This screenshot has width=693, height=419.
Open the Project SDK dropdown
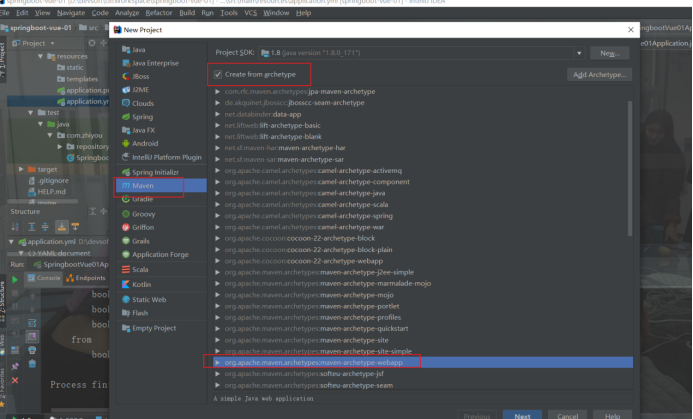coord(579,53)
